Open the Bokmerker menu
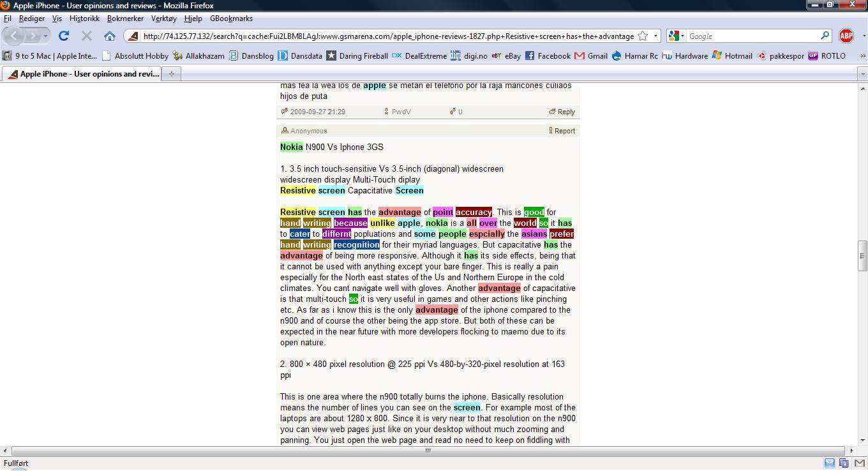Screen dimensions: 868x471 pyautogui.click(x=125, y=19)
